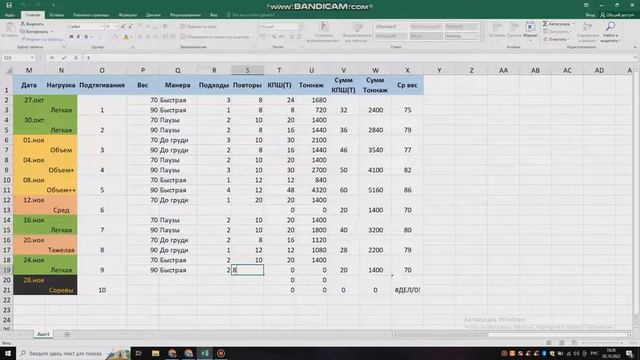Click the Общий доступ share button
640x360 pixels.
click(x=617, y=15)
